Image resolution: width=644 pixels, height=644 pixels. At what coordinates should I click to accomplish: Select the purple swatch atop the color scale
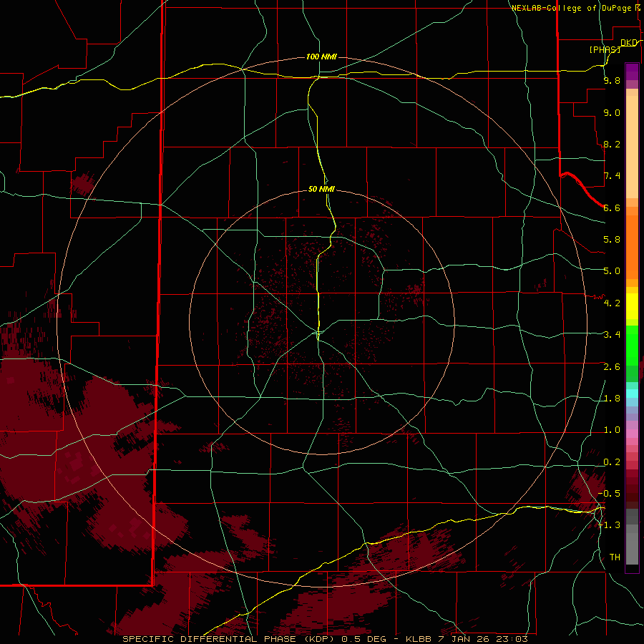632,72
